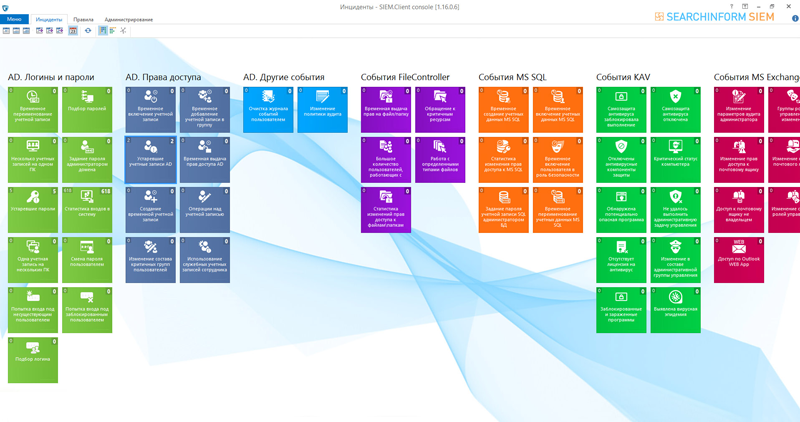Open the 'Устаревшие пароли' tile

point(33,210)
